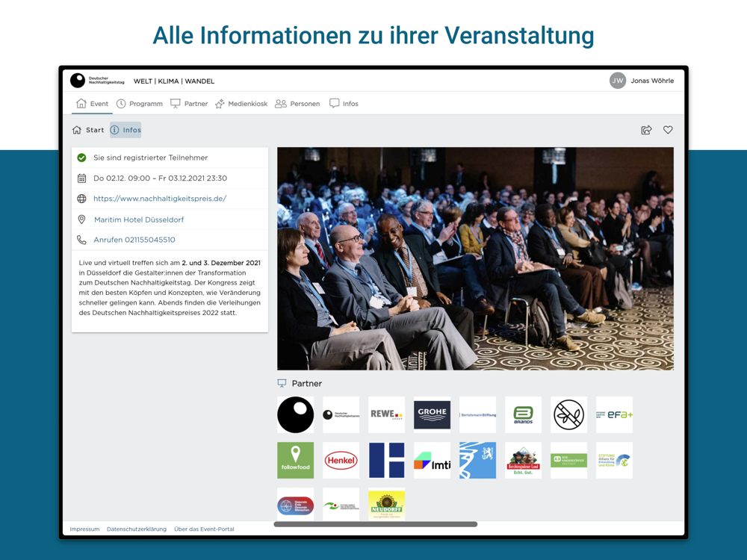Select the Infos tab in top navigation
Viewport: 747px width, 560px height.
click(x=344, y=103)
